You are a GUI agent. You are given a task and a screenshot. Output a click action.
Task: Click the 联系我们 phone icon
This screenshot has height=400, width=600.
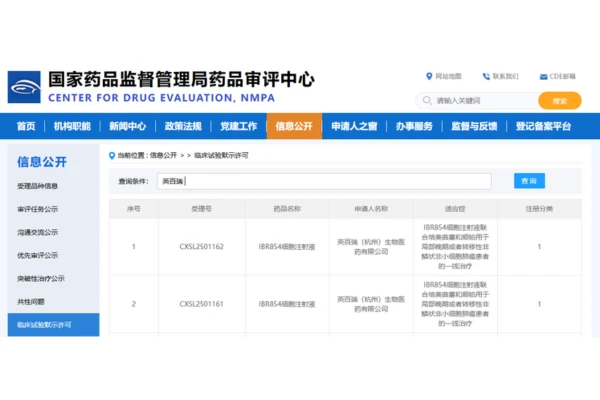[486, 76]
